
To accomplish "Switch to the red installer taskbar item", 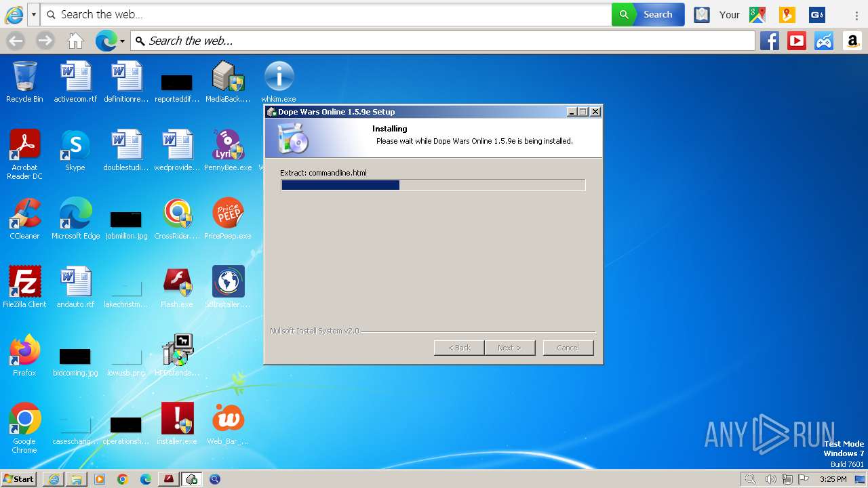I will pyautogui.click(x=169, y=479).
